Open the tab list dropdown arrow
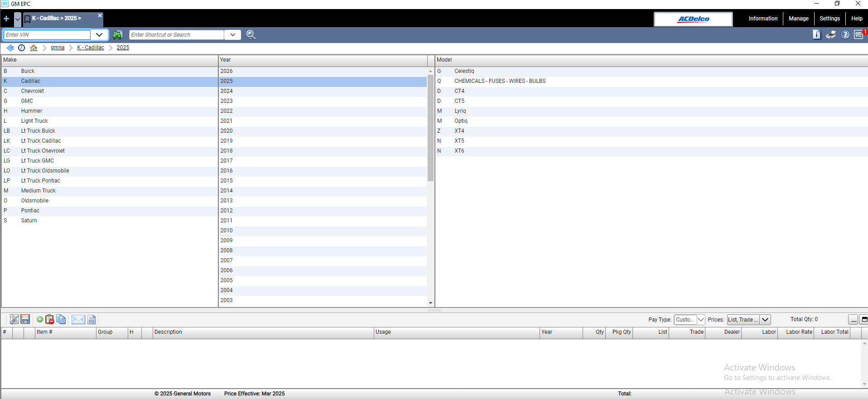 [18, 19]
